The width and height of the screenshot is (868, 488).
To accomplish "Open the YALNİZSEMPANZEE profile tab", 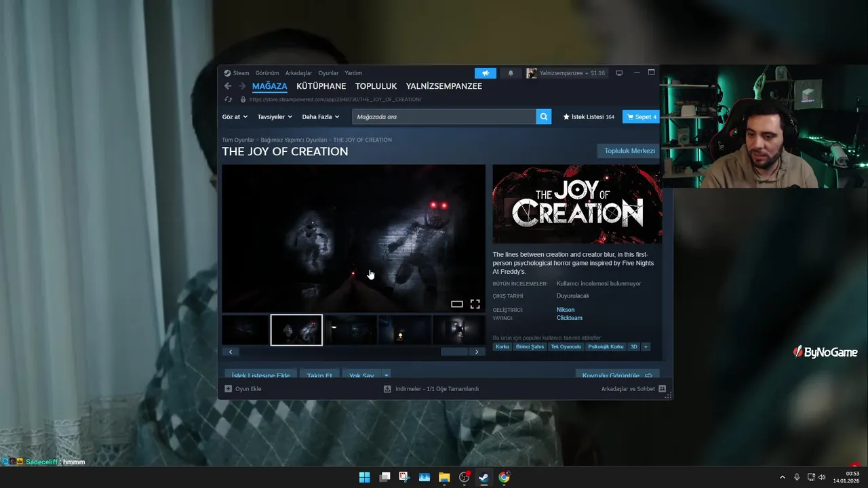I will click(444, 86).
